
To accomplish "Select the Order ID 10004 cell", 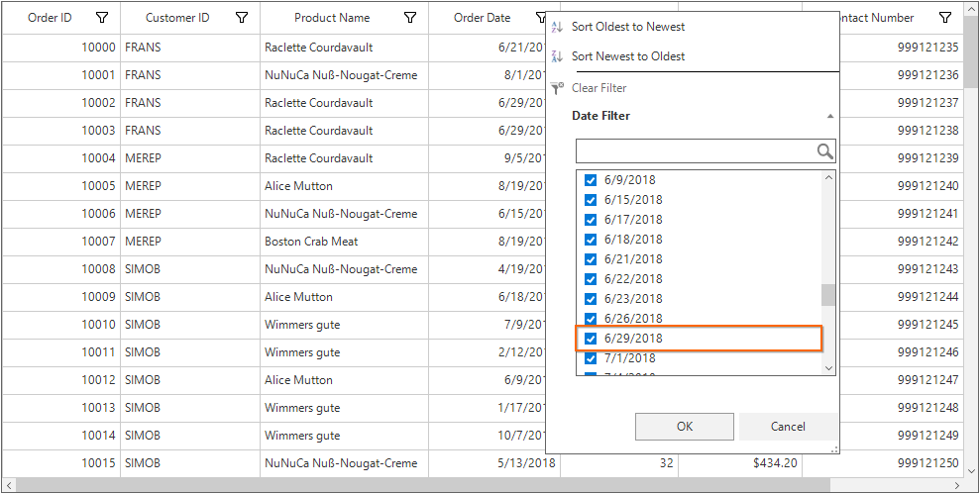I will tap(60, 158).
